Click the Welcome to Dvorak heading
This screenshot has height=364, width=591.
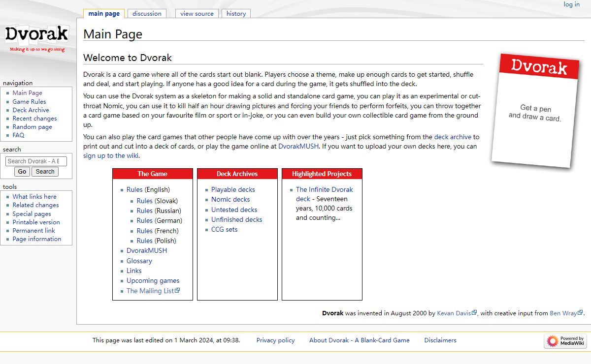point(128,58)
